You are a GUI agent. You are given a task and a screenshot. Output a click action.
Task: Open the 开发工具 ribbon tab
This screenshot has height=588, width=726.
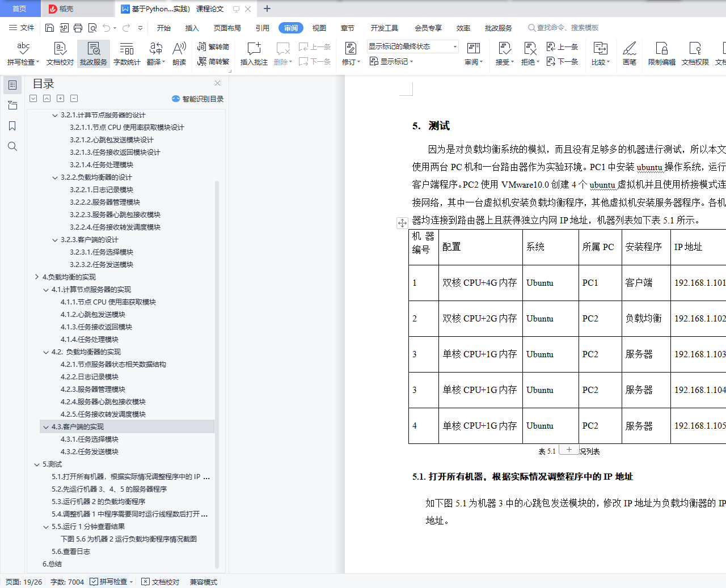click(385, 28)
